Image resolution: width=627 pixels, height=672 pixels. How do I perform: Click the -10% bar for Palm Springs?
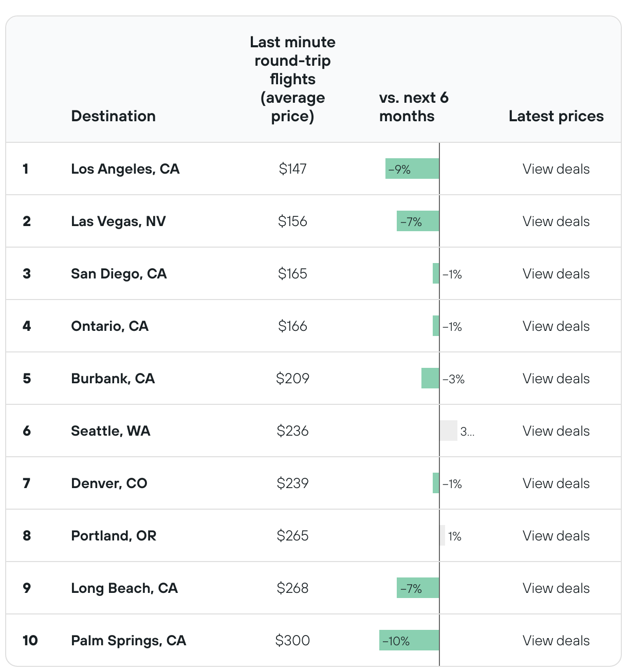point(409,641)
